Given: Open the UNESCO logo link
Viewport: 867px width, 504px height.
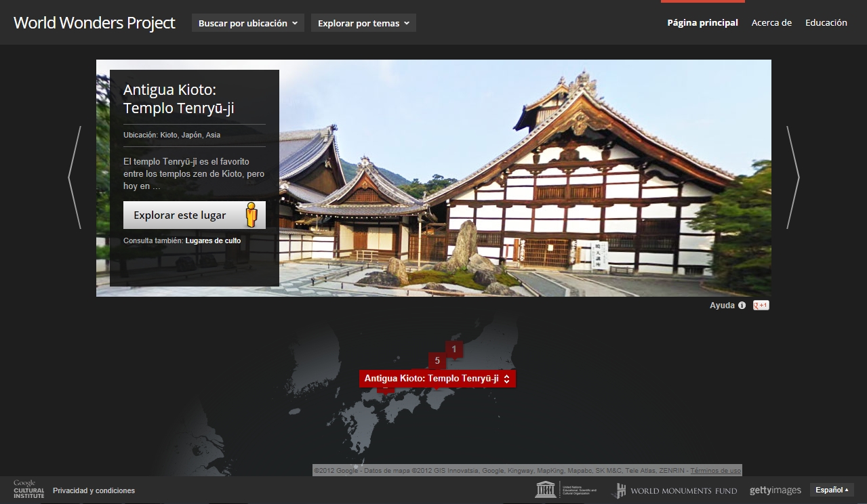Looking at the screenshot, I should point(566,490).
